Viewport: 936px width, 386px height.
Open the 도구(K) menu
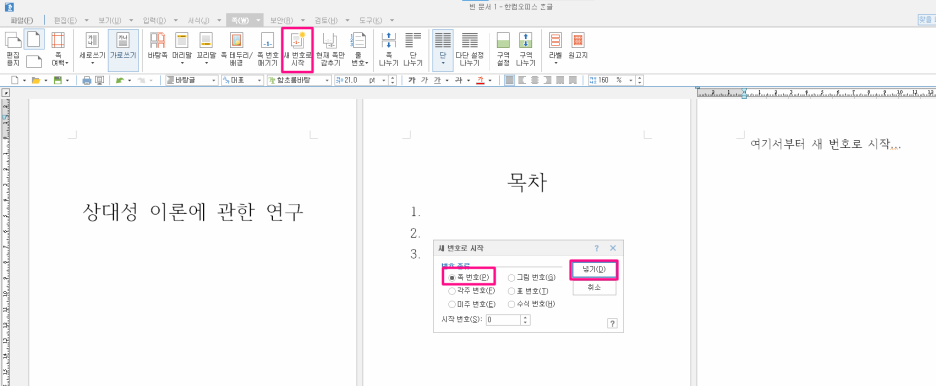coord(371,20)
